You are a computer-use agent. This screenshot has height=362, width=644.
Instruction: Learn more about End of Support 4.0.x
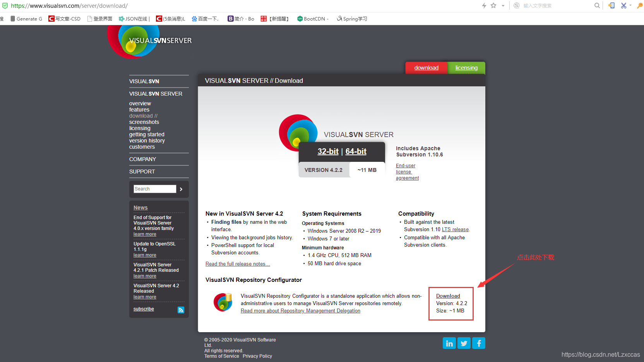[x=145, y=234]
